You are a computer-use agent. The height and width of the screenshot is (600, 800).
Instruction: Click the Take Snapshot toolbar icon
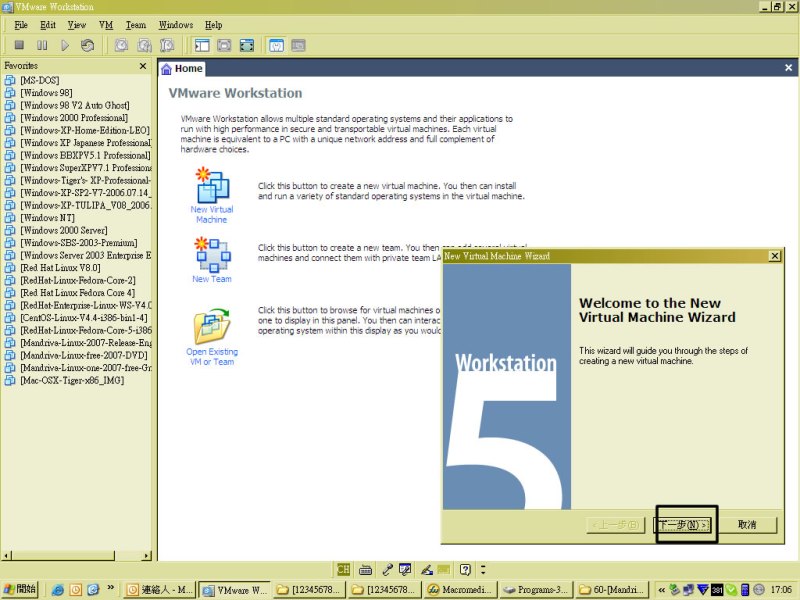121,45
